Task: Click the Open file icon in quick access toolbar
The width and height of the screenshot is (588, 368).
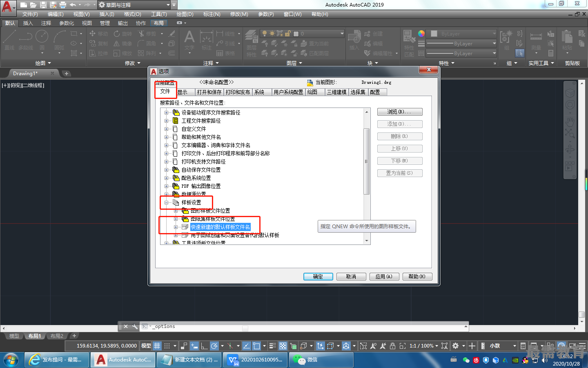Action: click(x=33, y=5)
